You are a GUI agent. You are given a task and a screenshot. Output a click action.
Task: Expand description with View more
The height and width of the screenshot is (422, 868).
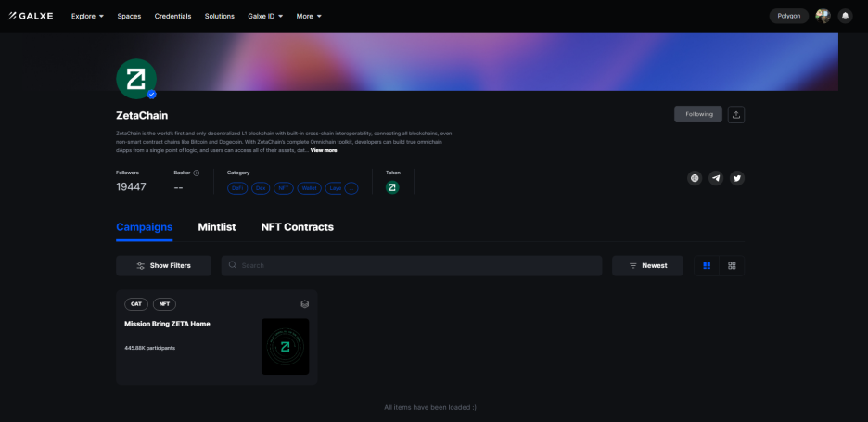324,150
